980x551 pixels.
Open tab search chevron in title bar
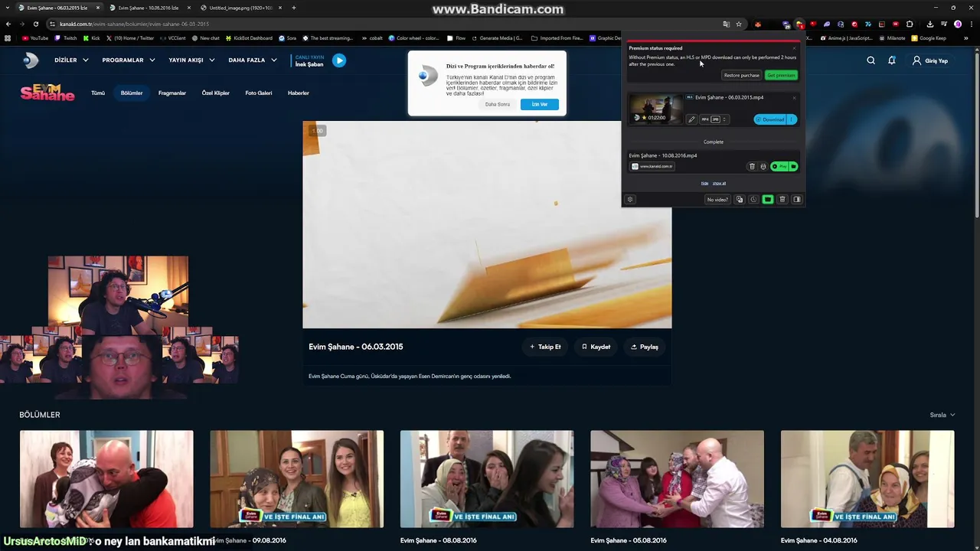pos(7,8)
